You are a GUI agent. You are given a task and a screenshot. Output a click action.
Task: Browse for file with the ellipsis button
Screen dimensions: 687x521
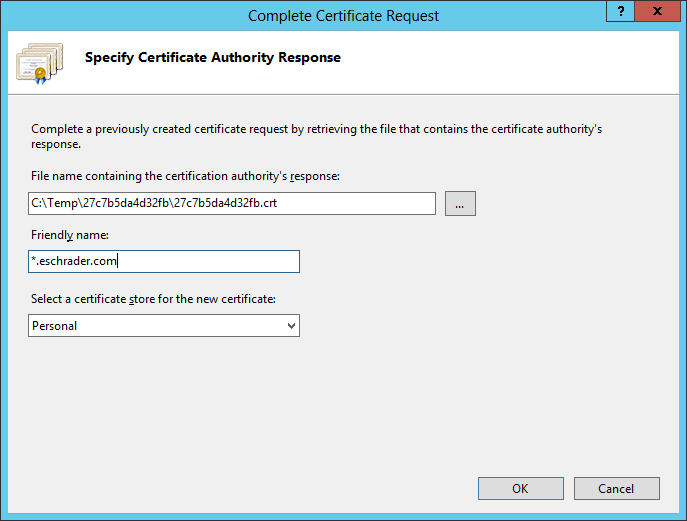click(460, 203)
